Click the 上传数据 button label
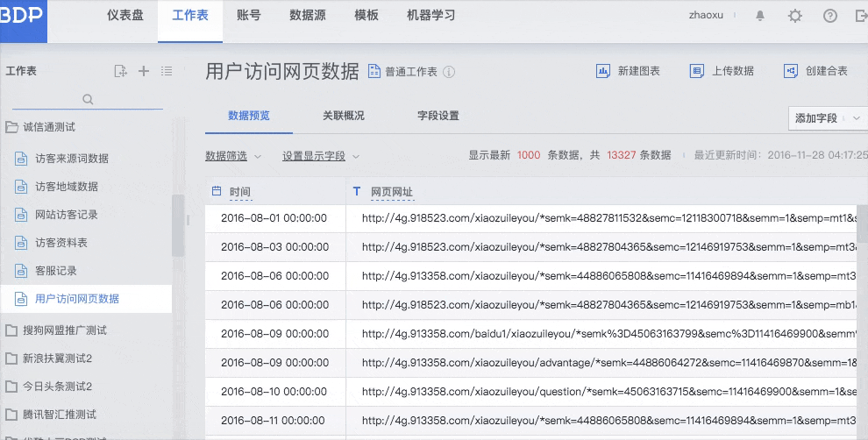This screenshot has width=868, height=440. click(733, 71)
